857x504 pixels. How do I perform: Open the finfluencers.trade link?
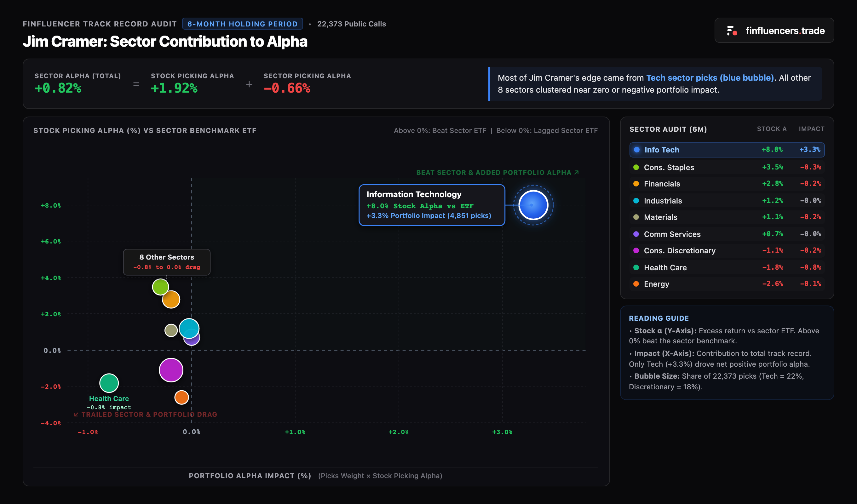tap(774, 30)
